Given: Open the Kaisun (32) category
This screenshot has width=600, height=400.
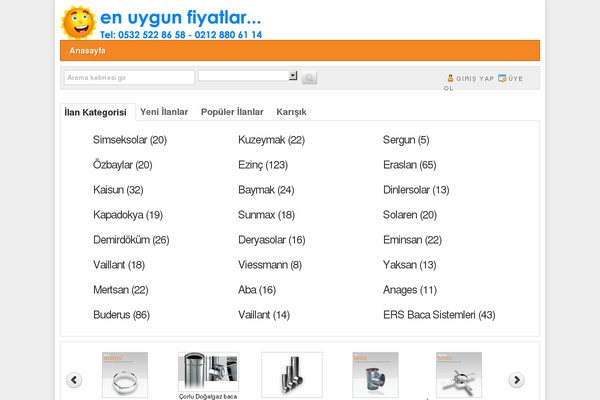Looking at the screenshot, I should pyautogui.click(x=118, y=190).
